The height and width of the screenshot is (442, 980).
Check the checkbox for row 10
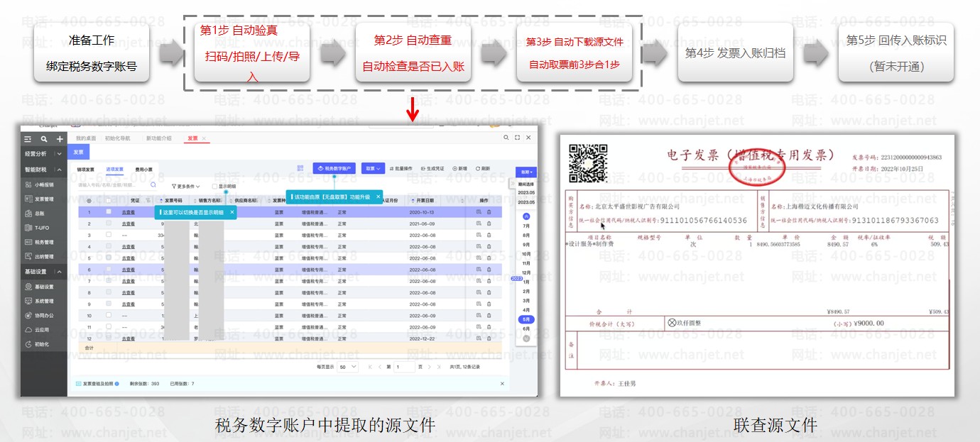click(x=109, y=316)
